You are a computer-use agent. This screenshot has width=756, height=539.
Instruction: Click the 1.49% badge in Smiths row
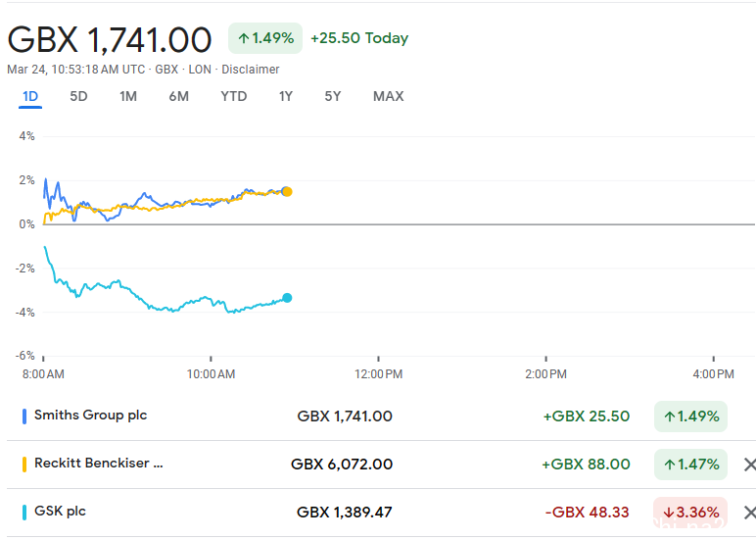point(690,416)
